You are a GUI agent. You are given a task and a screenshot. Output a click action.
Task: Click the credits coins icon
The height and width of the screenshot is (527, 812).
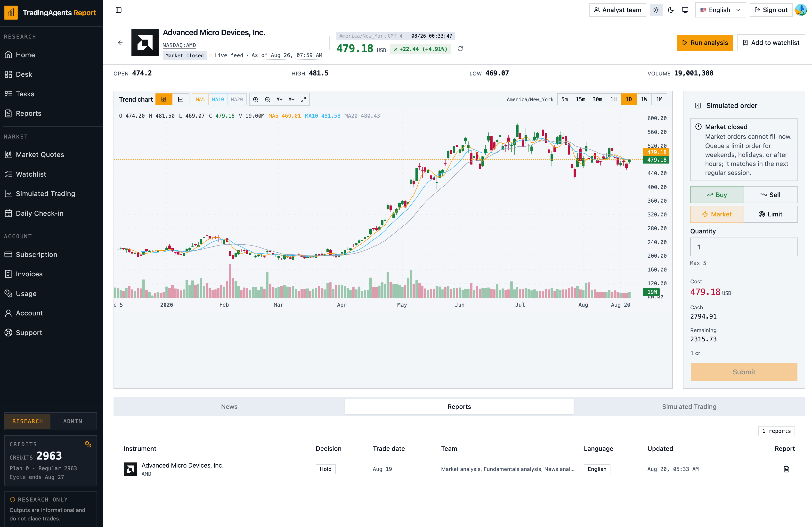tap(88, 444)
